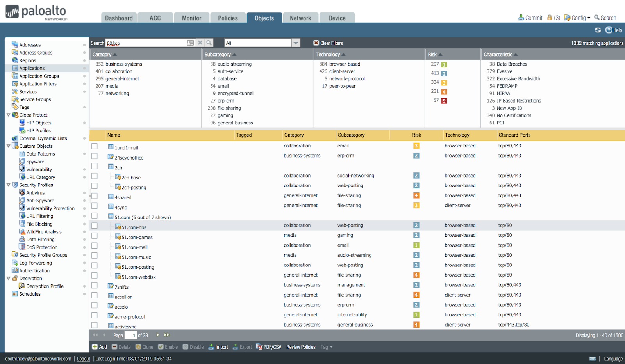The height and width of the screenshot is (364, 625).
Task: Tick the checkbox for 51.com-bbs
Action: [95, 226]
